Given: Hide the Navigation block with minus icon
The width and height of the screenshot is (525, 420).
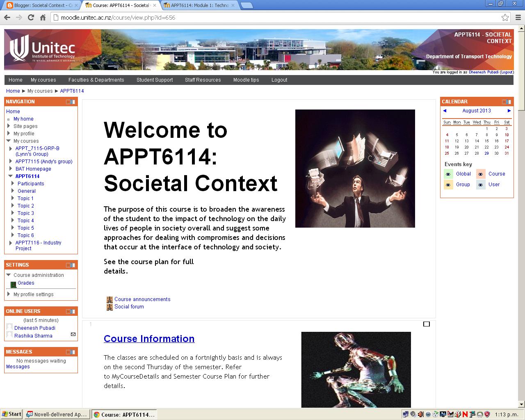Looking at the screenshot, I should pyautogui.click(x=68, y=102).
